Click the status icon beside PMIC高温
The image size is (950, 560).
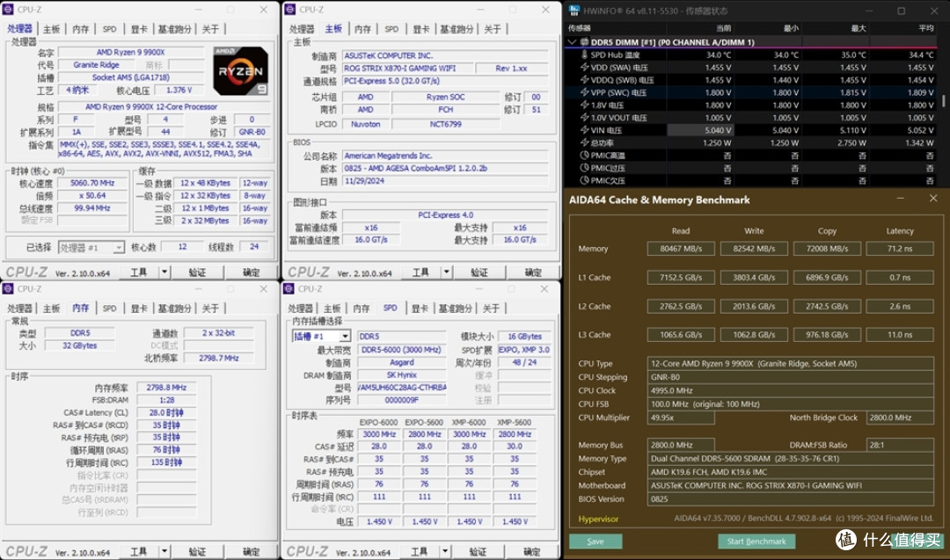pyautogui.click(x=585, y=155)
